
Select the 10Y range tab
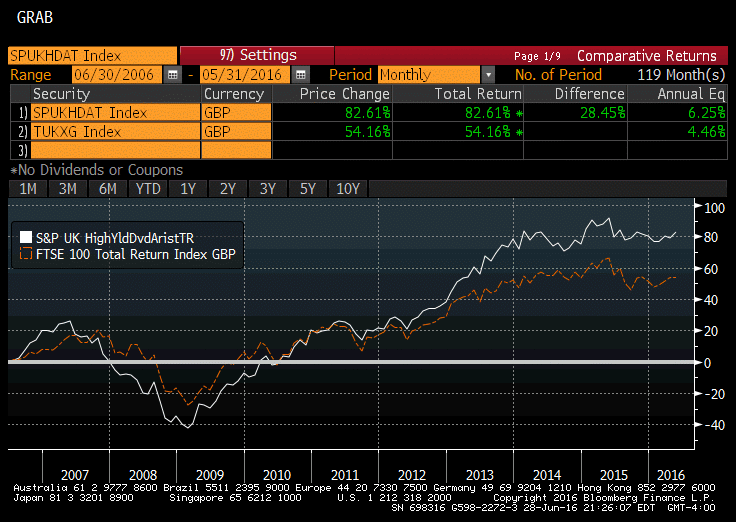click(x=348, y=189)
